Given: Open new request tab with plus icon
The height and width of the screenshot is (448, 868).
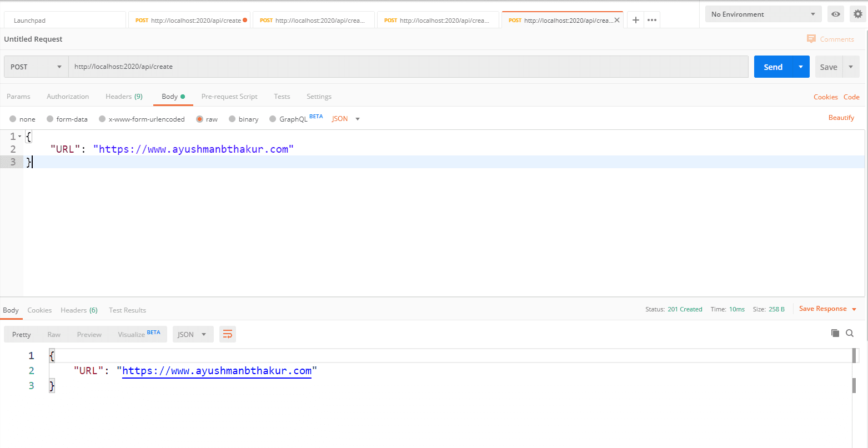Looking at the screenshot, I should pos(636,20).
